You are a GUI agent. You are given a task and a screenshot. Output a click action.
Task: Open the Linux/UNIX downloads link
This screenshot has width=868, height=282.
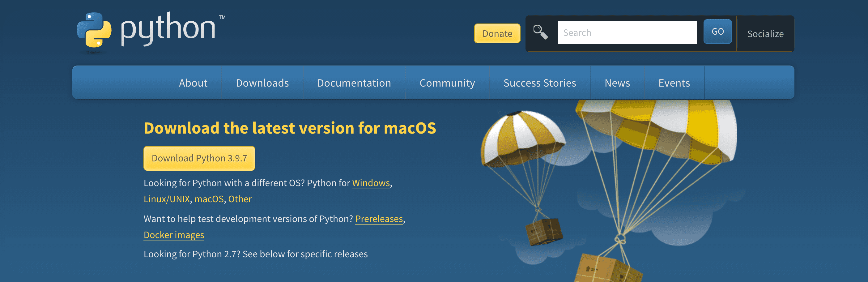point(167,199)
